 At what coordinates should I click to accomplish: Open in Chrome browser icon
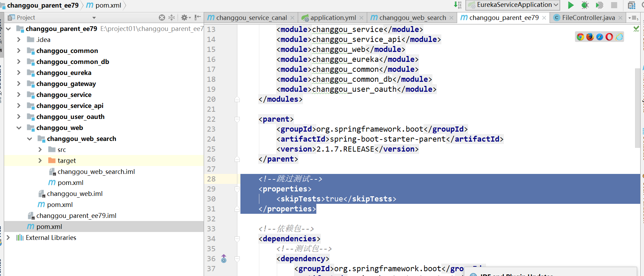point(580,37)
